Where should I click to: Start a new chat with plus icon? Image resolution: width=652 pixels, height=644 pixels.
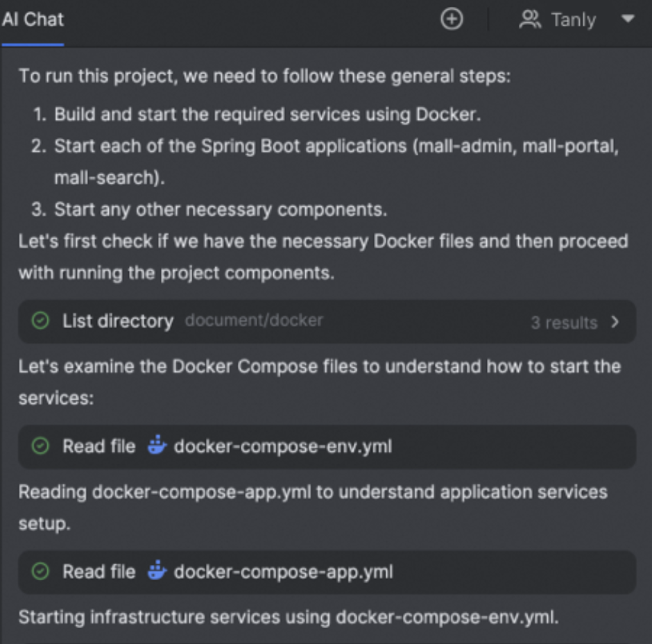click(x=452, y=19)
